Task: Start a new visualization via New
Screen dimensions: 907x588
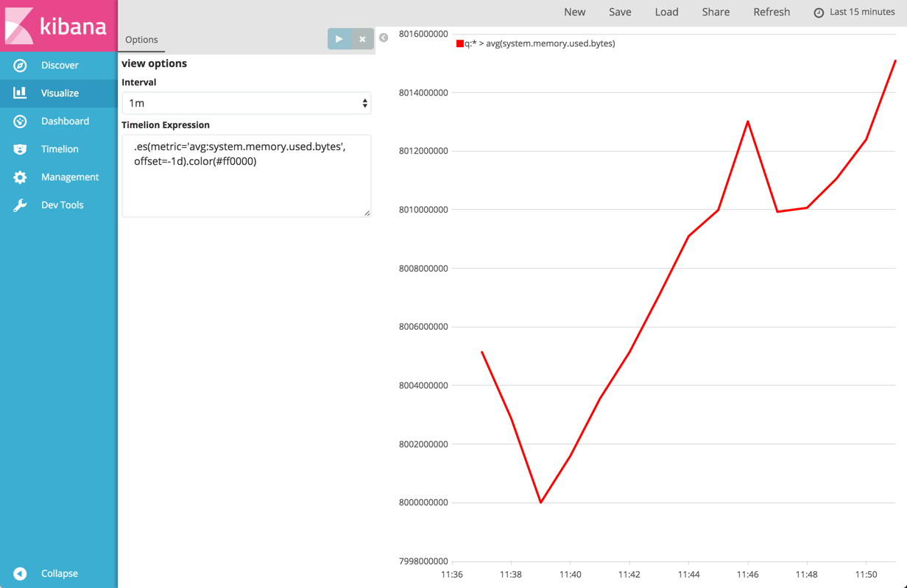Action: (575, 12)
